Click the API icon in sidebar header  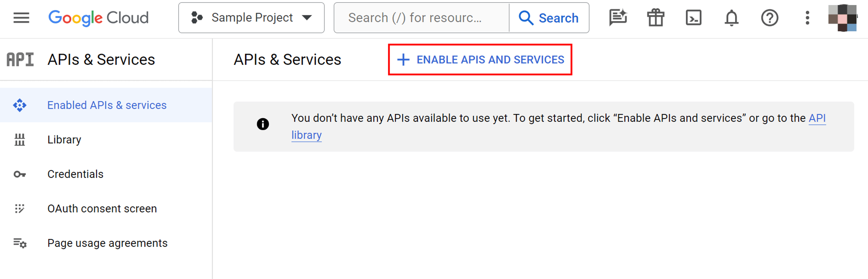[20, 60]
